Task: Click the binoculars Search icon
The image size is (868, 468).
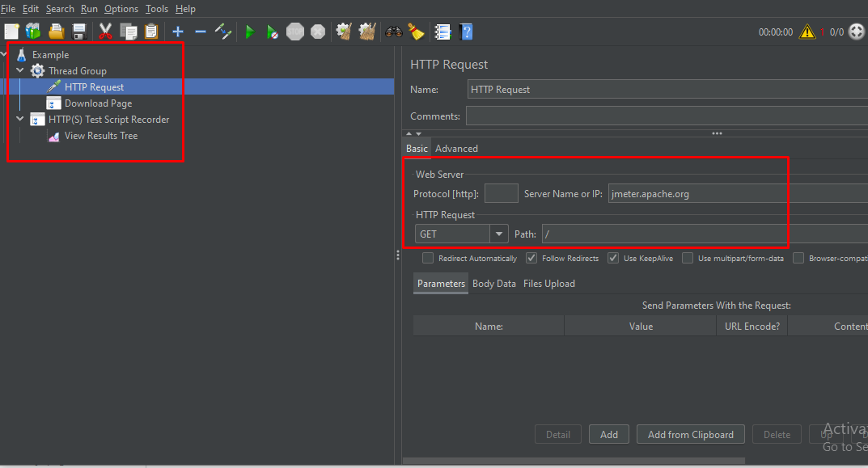Action: tap(394, 32)
